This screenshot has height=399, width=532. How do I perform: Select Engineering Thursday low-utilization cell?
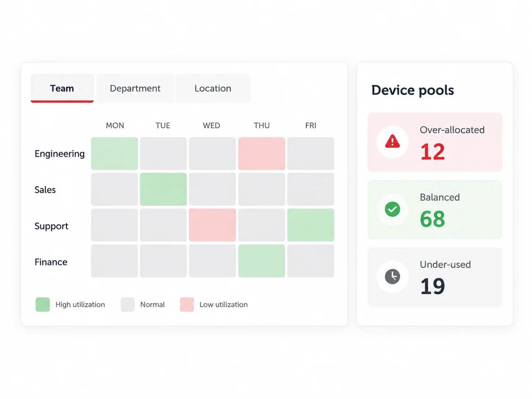point(262,154)
